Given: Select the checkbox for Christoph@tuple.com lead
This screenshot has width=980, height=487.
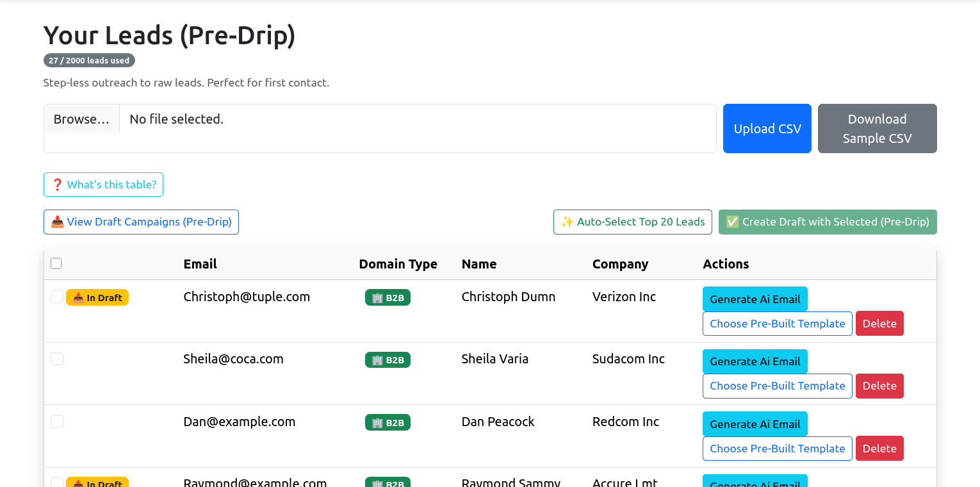Looking at the screenshot, I should pyautogui.click(x=57, y=297).
